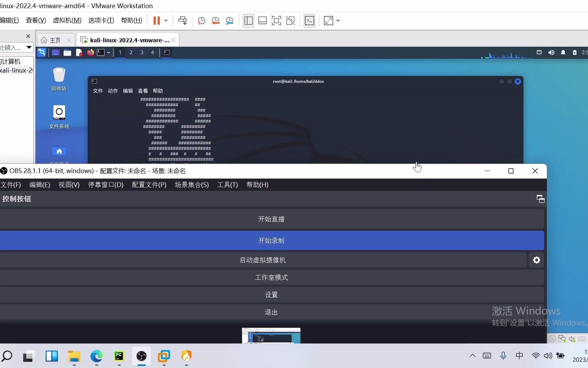Click the Kali power manager battery icon

coord(575,52)
